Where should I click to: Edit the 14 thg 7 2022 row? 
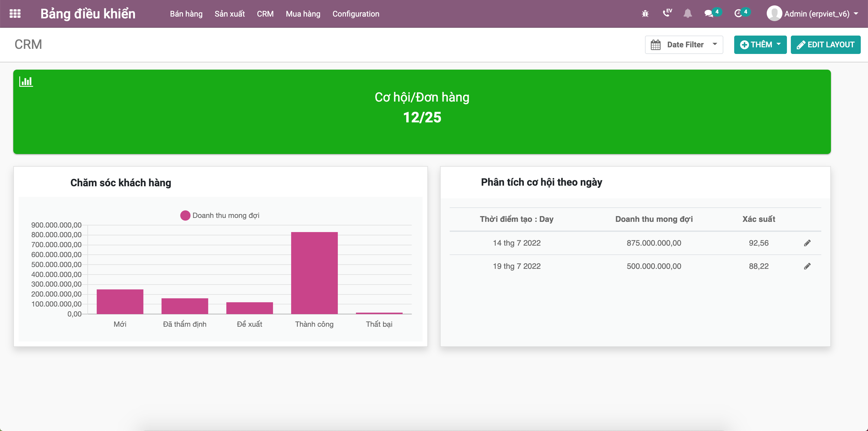[807, 243]
